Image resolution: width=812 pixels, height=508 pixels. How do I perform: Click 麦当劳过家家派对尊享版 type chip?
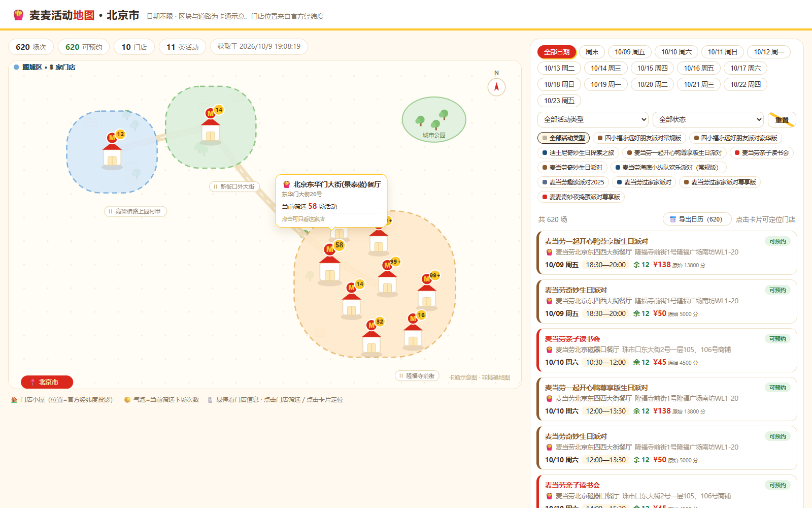click(720, 182)
